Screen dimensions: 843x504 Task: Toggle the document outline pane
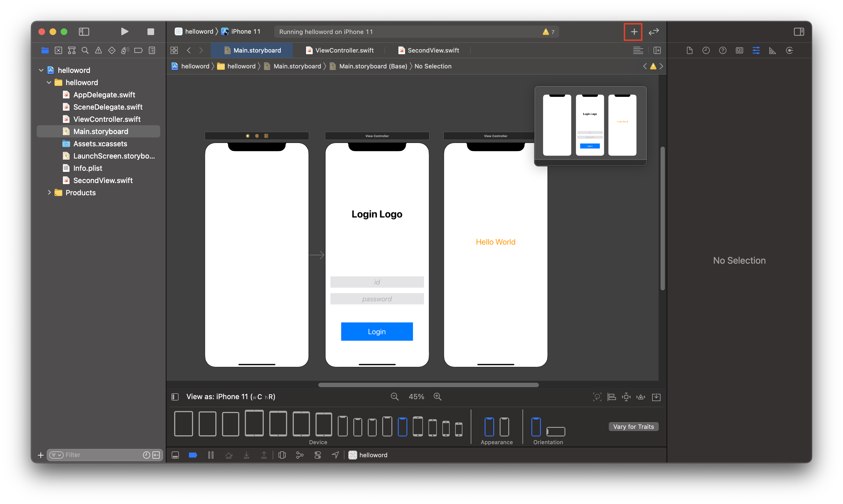coord(175,397)
